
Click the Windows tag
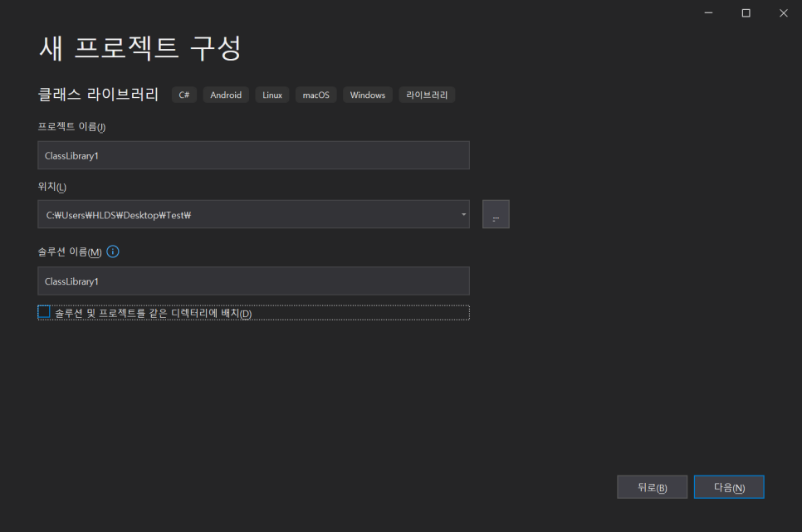tap(368, 95)
